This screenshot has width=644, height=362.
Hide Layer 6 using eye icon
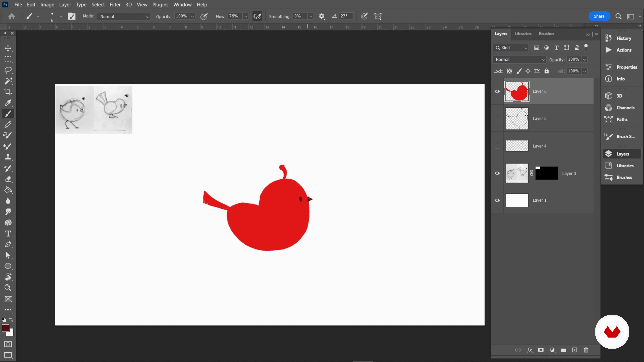(497, 92)
